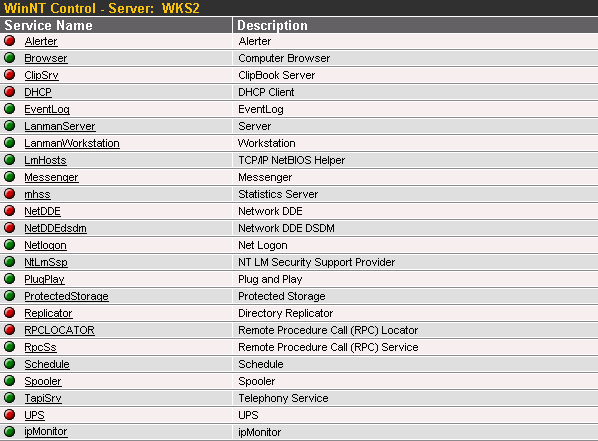Click the Service Name column header

pos(48,25)
